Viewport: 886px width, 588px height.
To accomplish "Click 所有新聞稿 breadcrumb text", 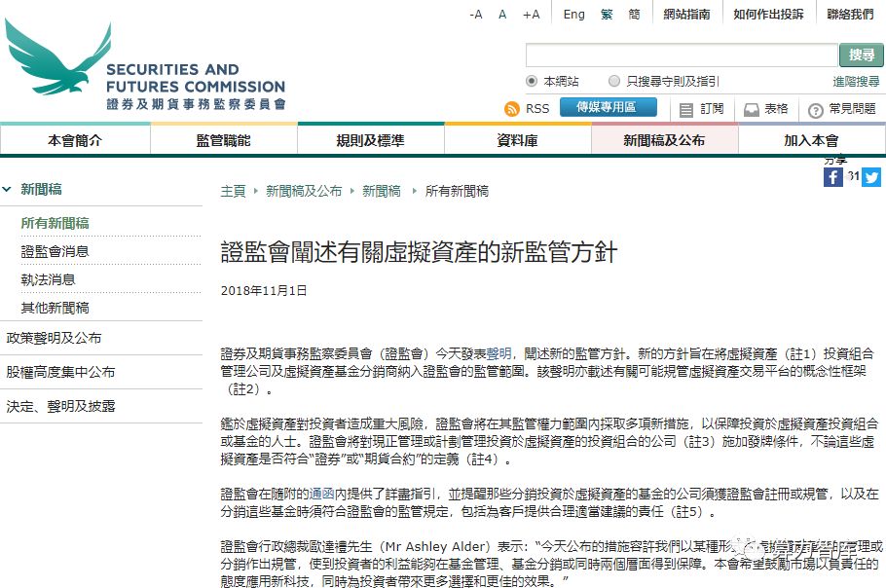I will pyautogui.click(x=457, y=191).
